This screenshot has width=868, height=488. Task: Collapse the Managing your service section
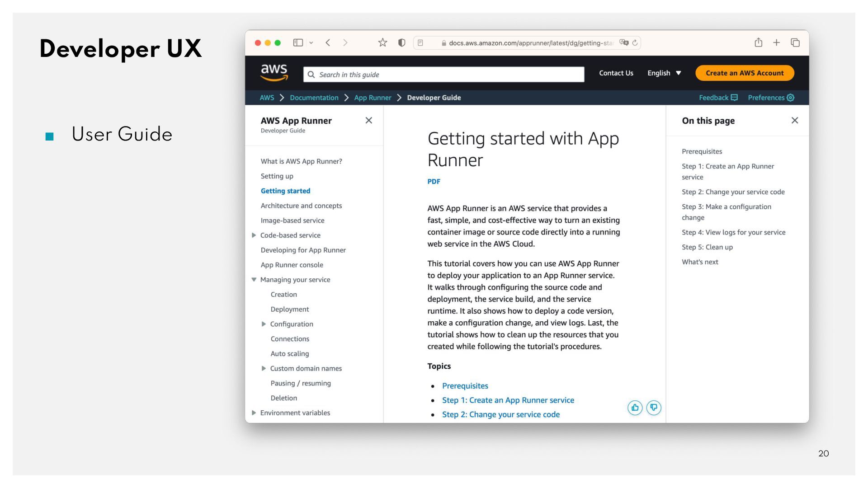[254, 280]
